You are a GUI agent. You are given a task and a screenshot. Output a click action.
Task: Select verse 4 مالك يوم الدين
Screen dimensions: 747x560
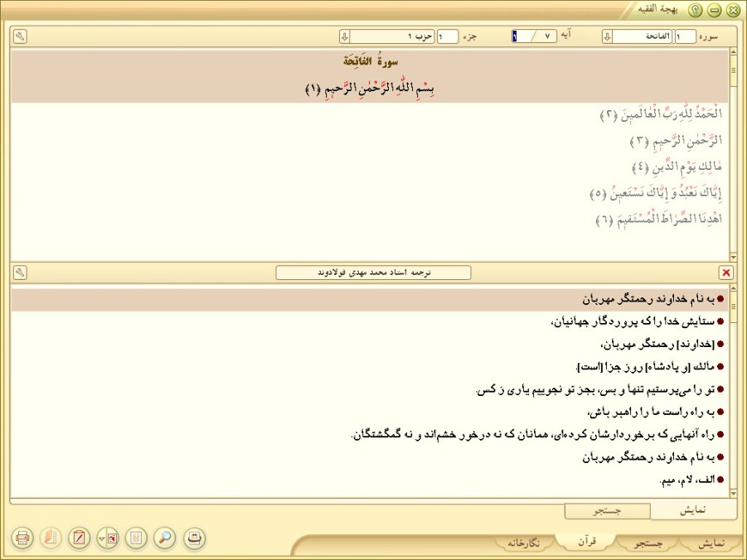tap(677, 167)
